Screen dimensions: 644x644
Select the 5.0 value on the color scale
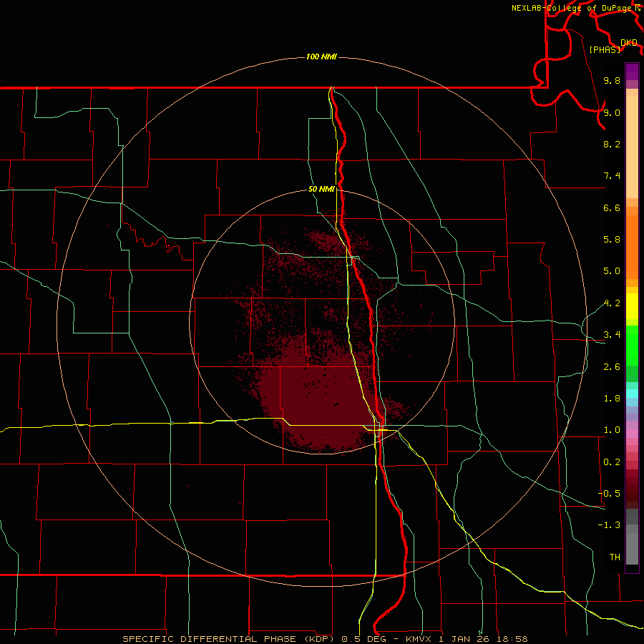tap(612, 271)
